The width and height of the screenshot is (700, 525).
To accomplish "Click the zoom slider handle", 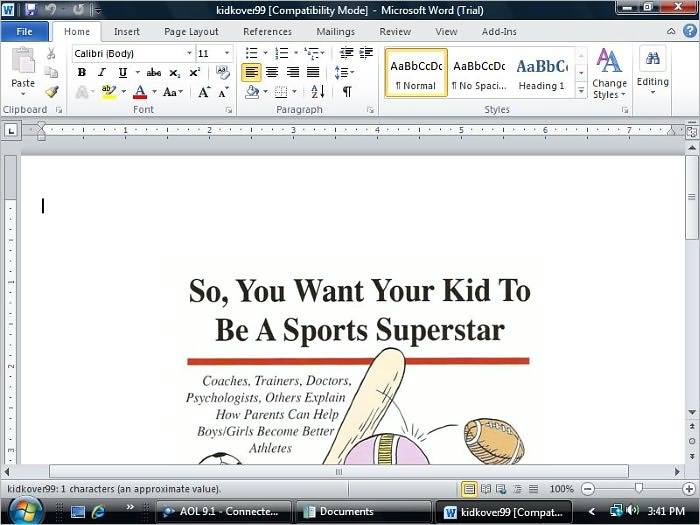I will (639, 488).
